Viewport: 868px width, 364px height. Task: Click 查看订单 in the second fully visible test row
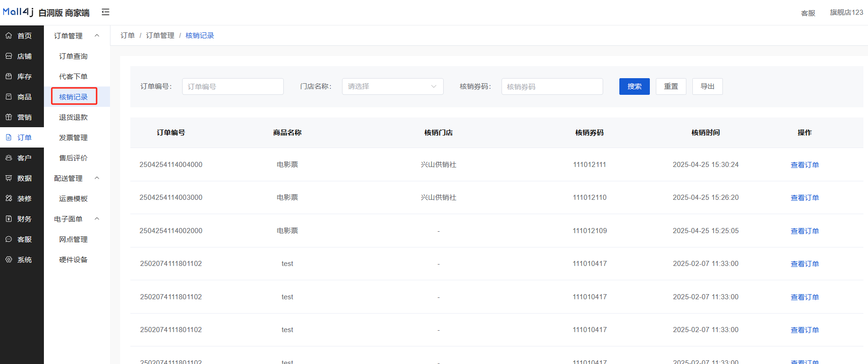[x=805, y=297]
